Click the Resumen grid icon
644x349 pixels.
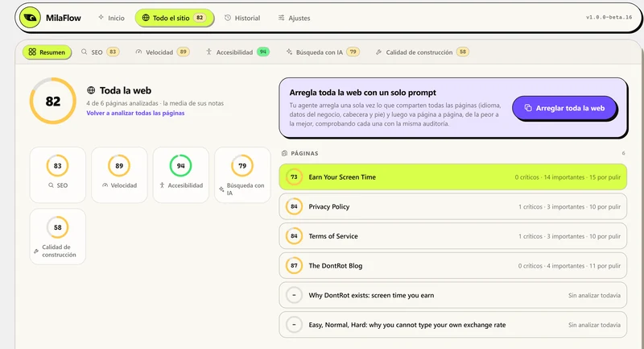(x=32, y=52)
